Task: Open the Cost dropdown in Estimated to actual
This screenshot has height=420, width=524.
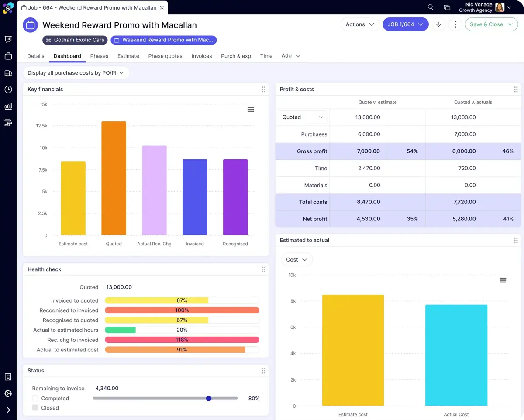Action: (296, 260)
